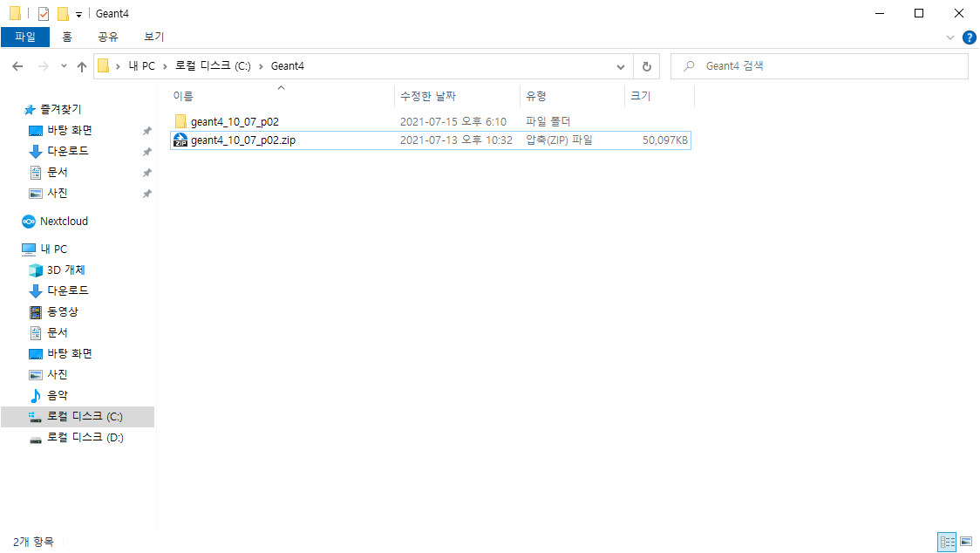The width and height of the screenshot is (980, 553).
Task: Switch to details view layout
Action: pyautogui.click(x=947, y=542)
